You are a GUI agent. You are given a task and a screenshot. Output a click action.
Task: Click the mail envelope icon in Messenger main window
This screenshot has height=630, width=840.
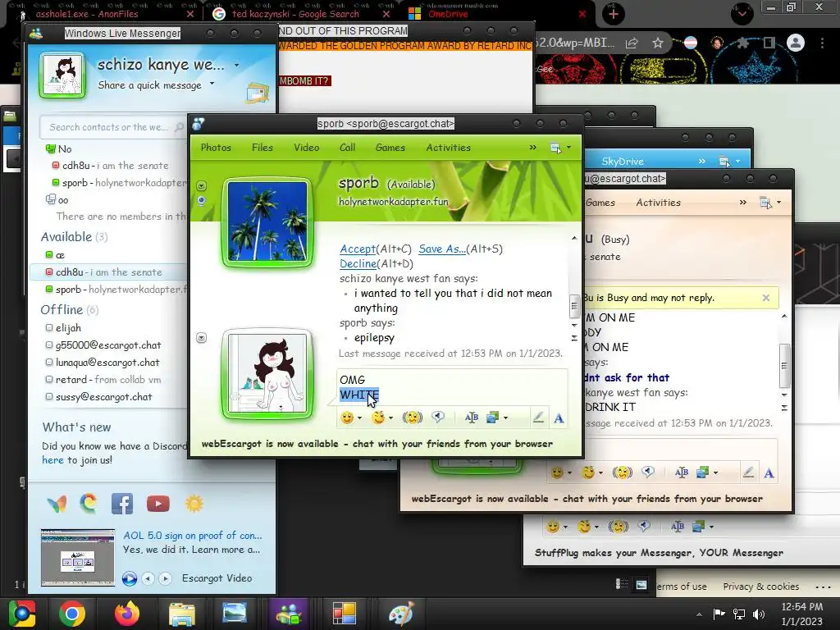257,93
